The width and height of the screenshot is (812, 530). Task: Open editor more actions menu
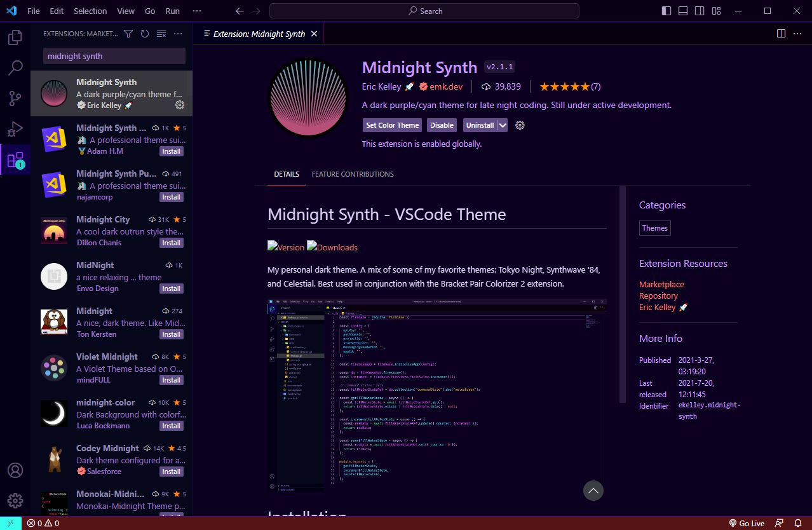click(x=798, y=34)
